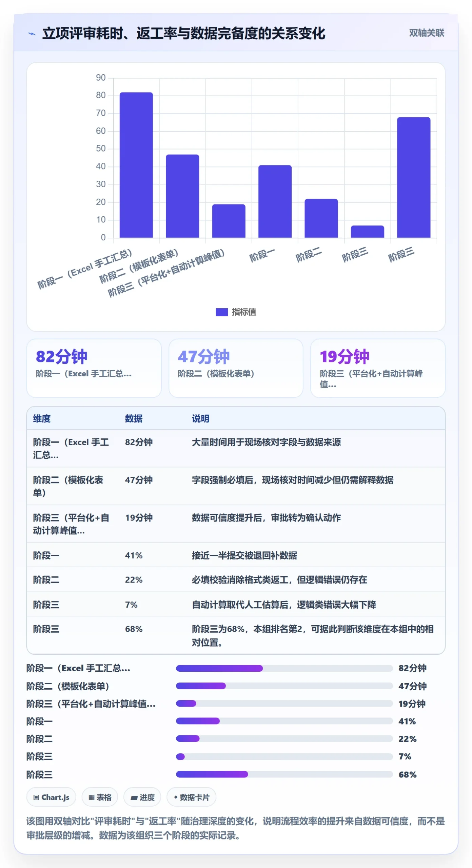The image size is (472, 868).
Task: Select the table cell 68%
Action: [134, 629]
